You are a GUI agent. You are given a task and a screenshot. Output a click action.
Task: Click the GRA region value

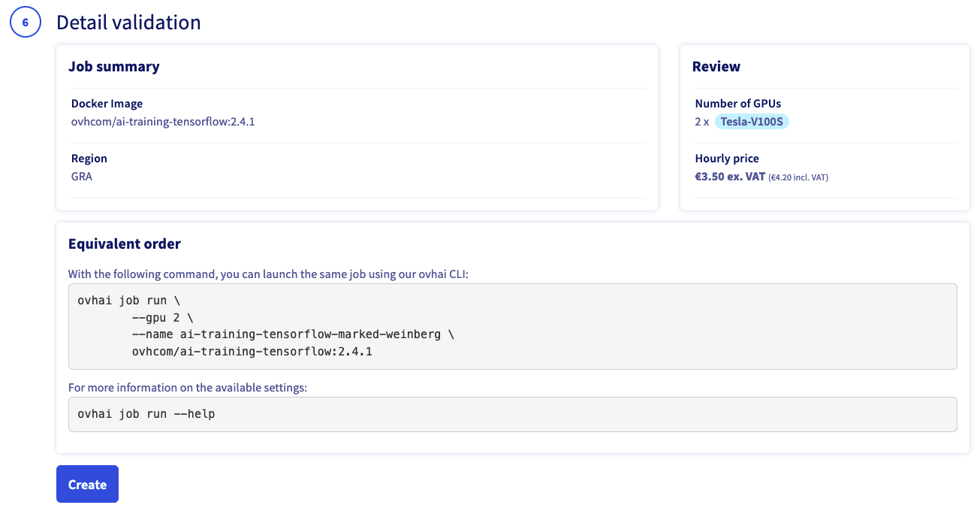(82, 177)
